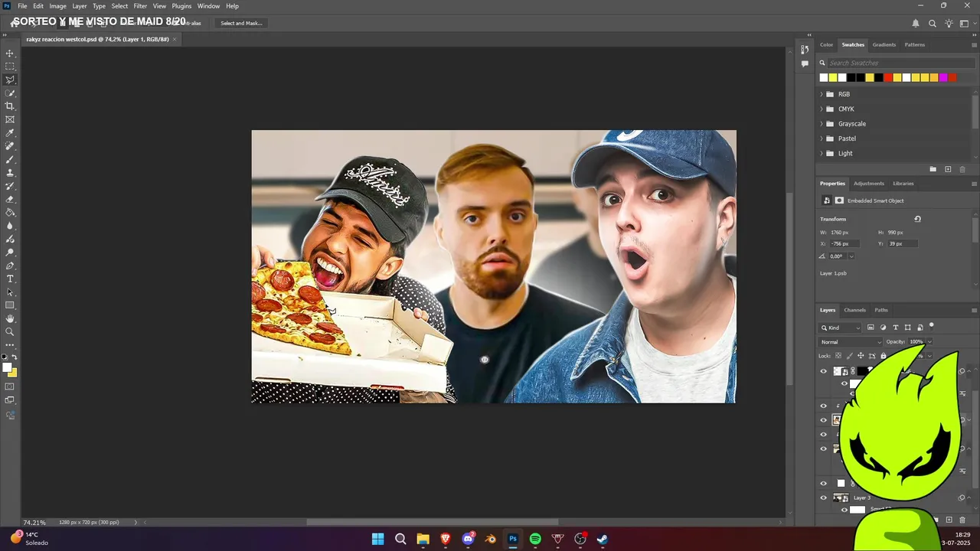Filter layers by pixel layer icon
Image resolution: width=980 pixels, height=551 pixels.
(x=871, y=328)
